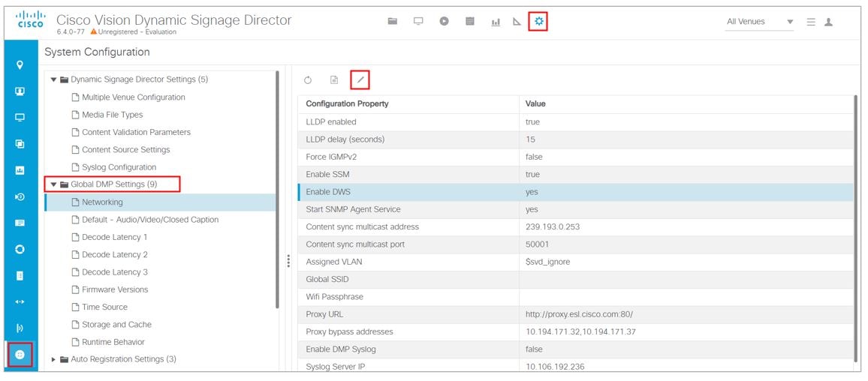Click the 50001 multicast port value
The image size is (868, 381).
pos(537,244)
